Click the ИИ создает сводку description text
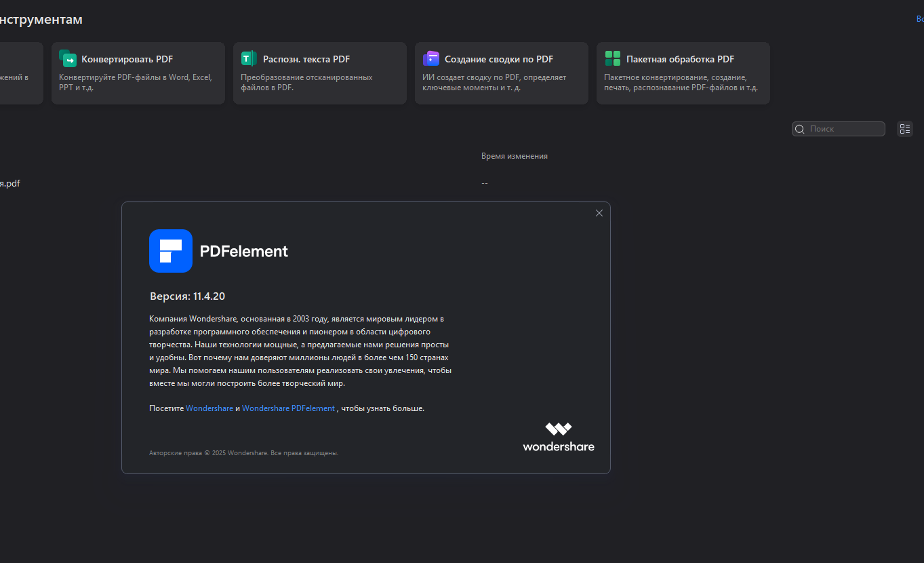 [x=494, y=82]
